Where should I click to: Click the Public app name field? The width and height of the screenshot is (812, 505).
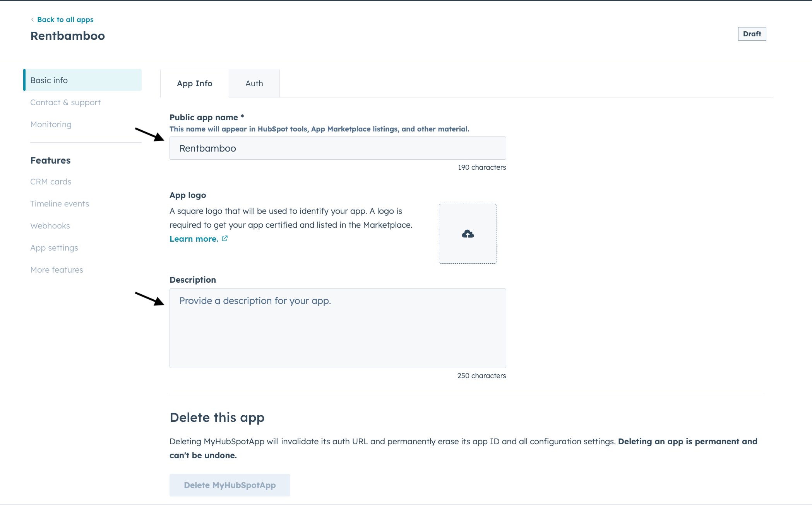coord(338,148)
